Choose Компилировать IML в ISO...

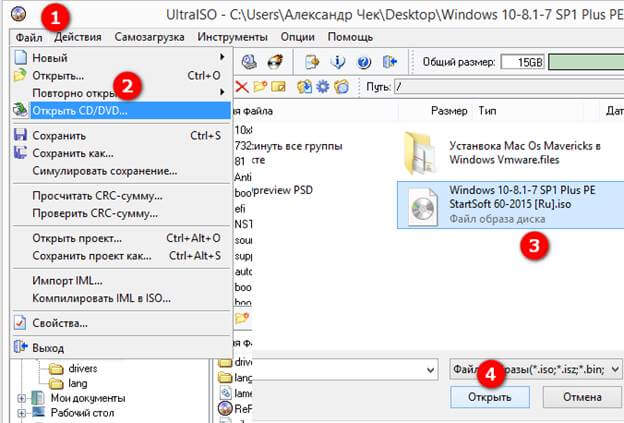pos(101,298)
